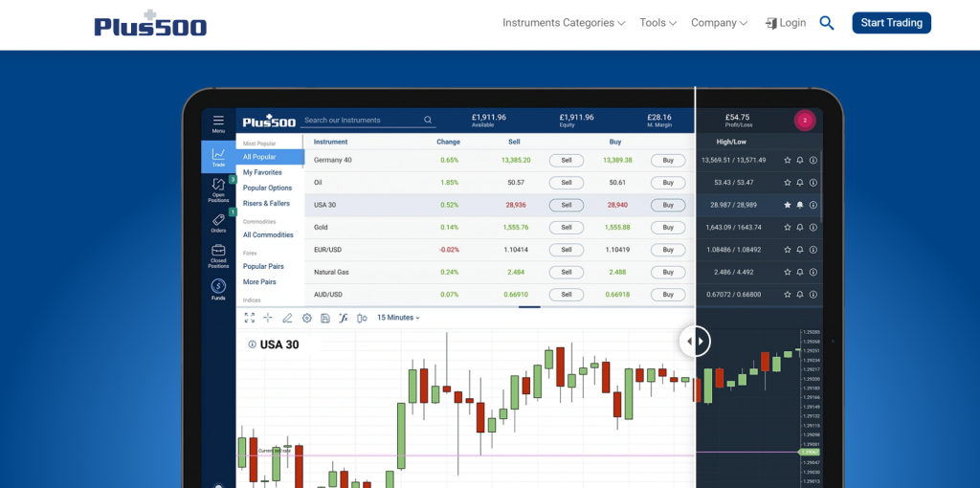Click Sell button for Gold
980x488 pixels.
point(567,228)
